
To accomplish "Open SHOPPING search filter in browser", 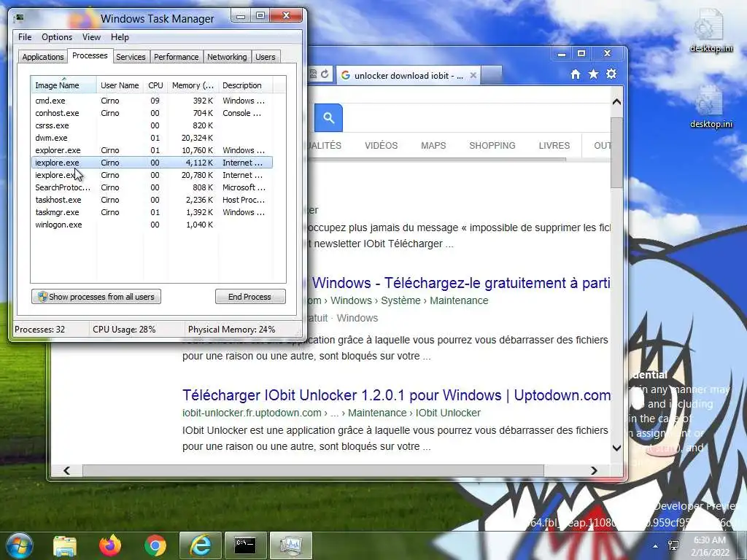I will tap(492, 145).
